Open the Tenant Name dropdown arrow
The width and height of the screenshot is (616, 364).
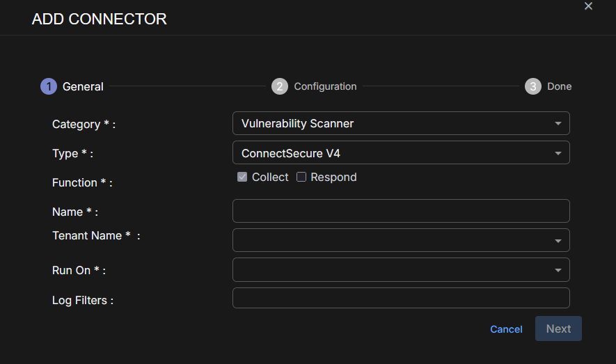coord(558,241)
